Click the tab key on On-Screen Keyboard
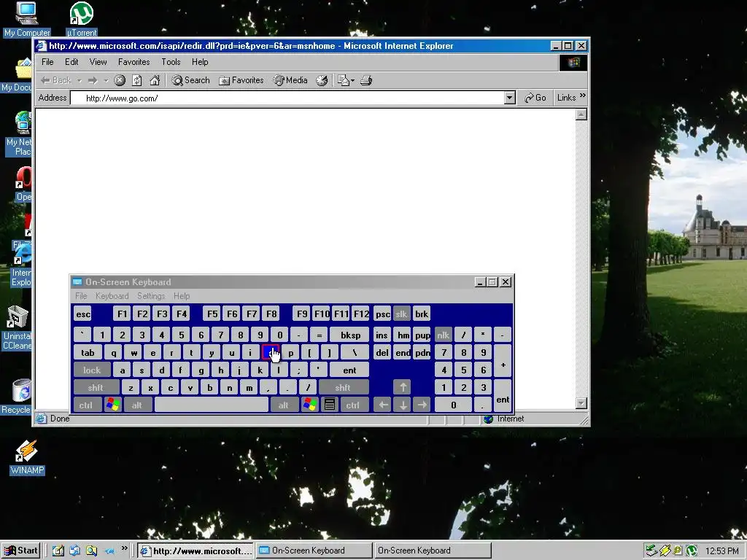 pos(88,352)
